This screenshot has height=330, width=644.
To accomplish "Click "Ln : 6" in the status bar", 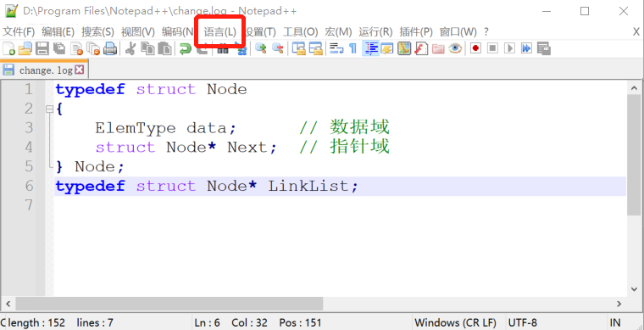I will pyautogui.click(x=208, y=323).
